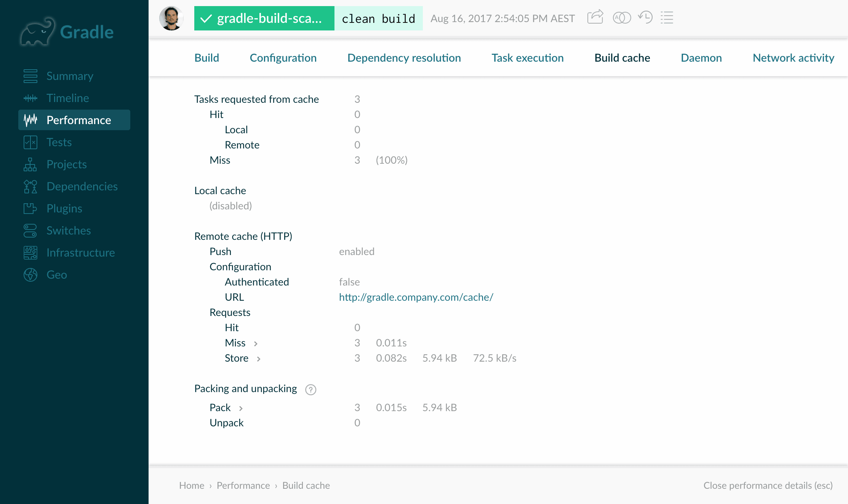The image size is (848, 504).
Task: Click the Gradle wordmark text
Action: tap(87, 32)
